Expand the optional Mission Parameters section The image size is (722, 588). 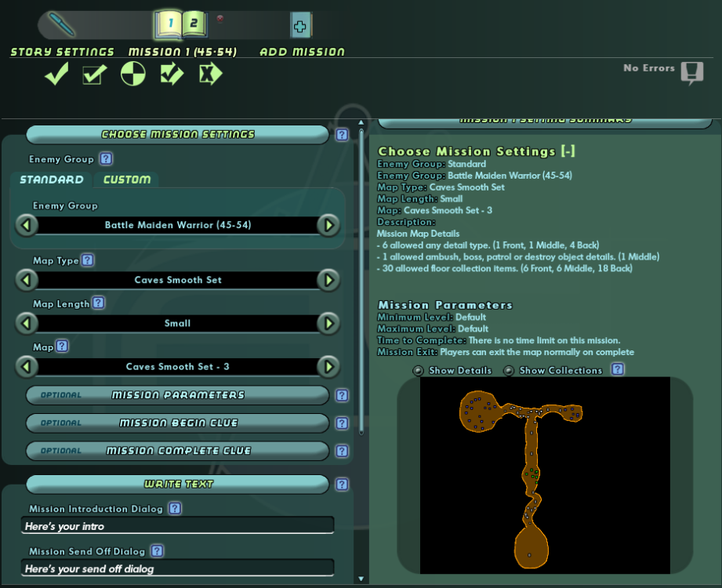[x=177, y=395]
